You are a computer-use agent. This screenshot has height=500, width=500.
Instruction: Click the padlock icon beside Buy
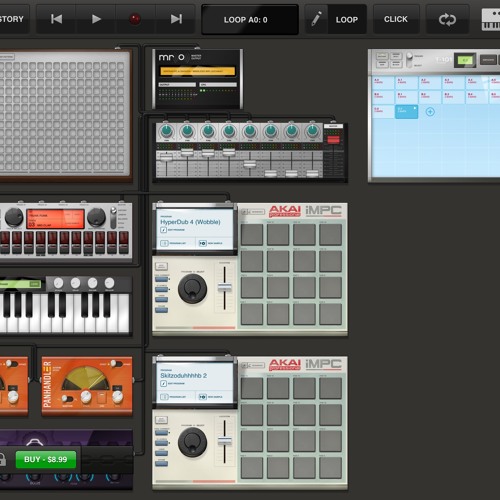click(3, 459)
